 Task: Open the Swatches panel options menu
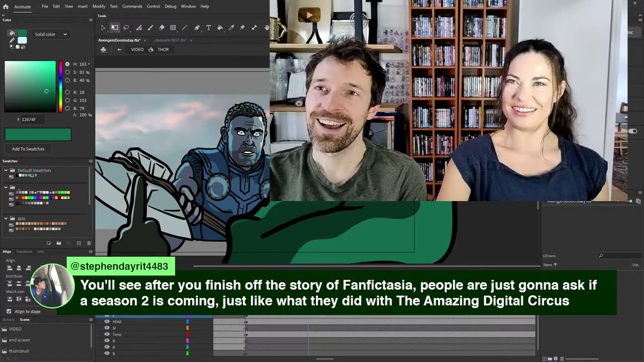point(91,161)
